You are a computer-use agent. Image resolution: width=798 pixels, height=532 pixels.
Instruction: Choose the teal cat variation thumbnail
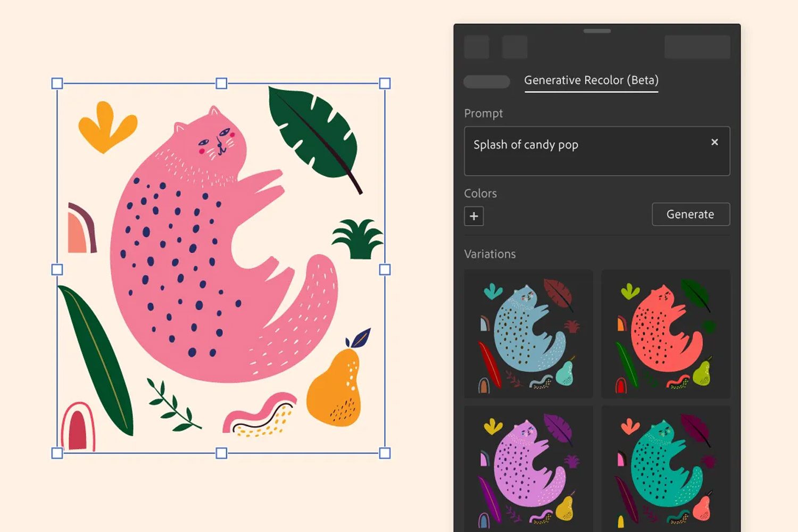point(666,469)
